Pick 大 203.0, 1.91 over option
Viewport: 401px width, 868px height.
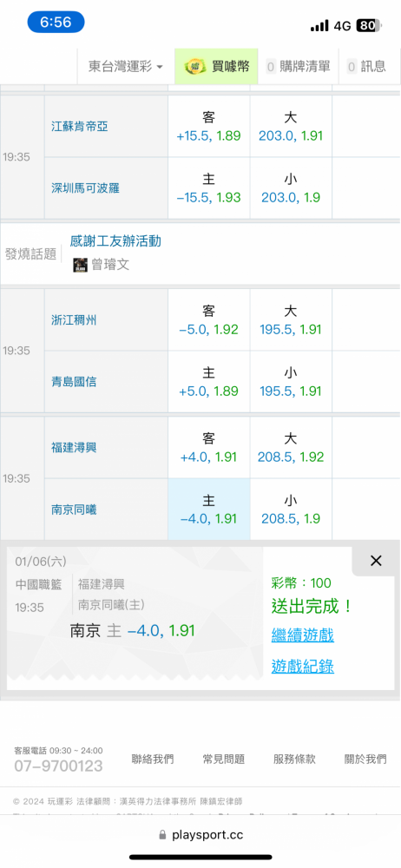click(x=291, y=126)
